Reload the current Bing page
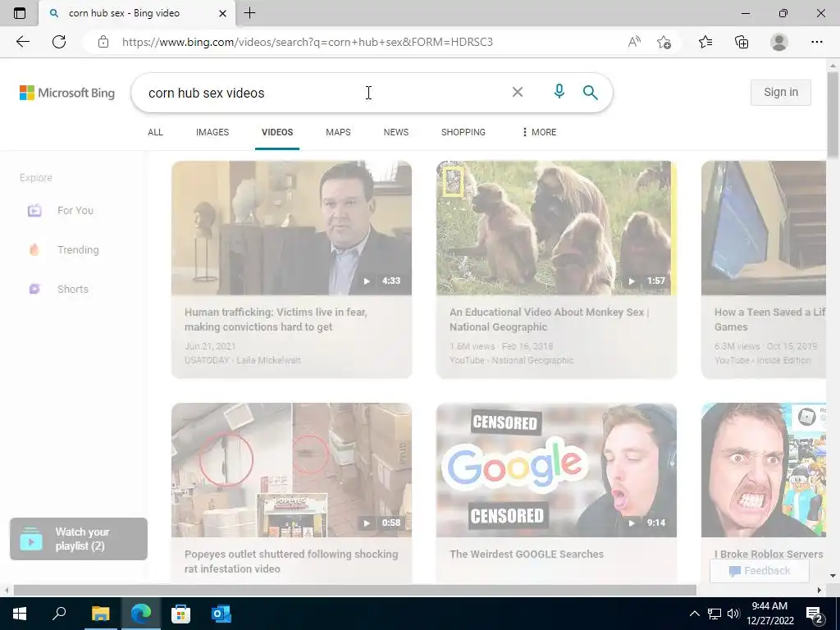This screenshot has height=630, width=840. point(59,42)
